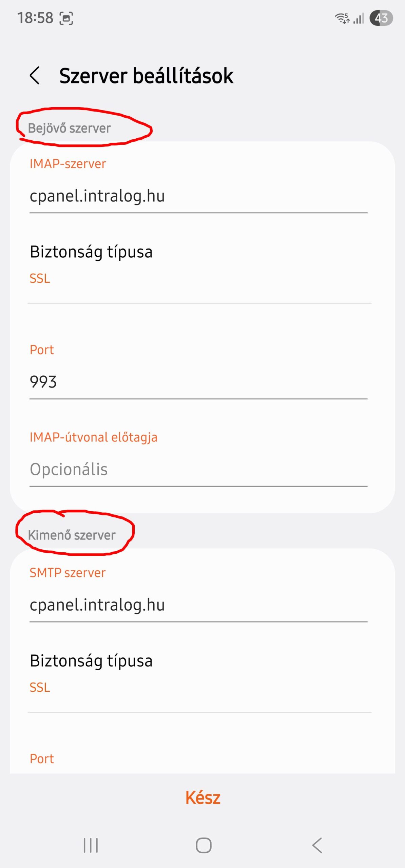The image size is (405, 868).
Task: Edit the SMTP szerver address field
Action: [198, 605]
